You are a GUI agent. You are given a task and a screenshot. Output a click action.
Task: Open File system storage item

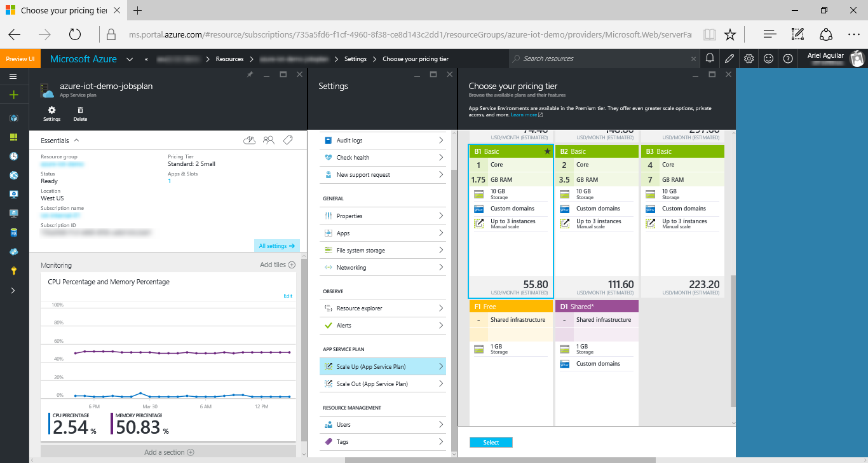pyautogui.click(x=383, y=250)
